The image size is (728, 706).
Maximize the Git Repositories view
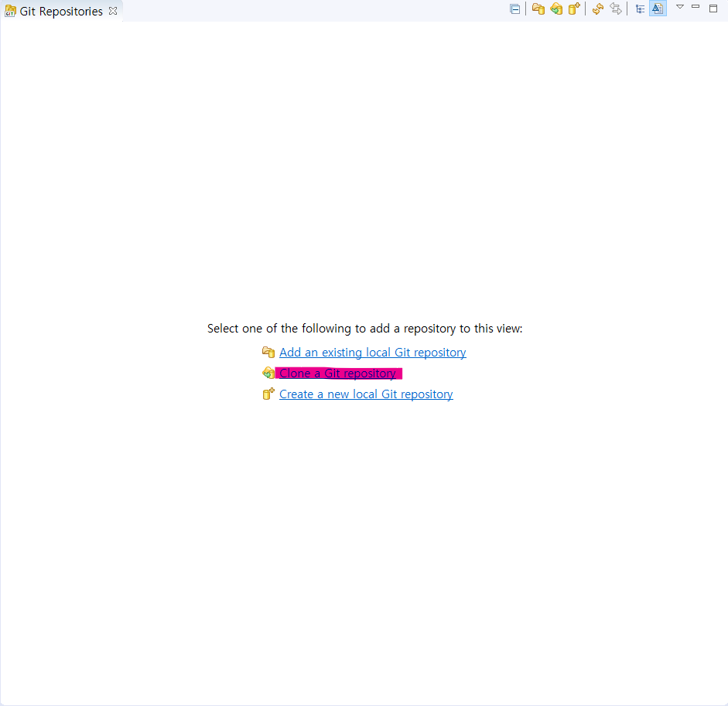[713, 8]
